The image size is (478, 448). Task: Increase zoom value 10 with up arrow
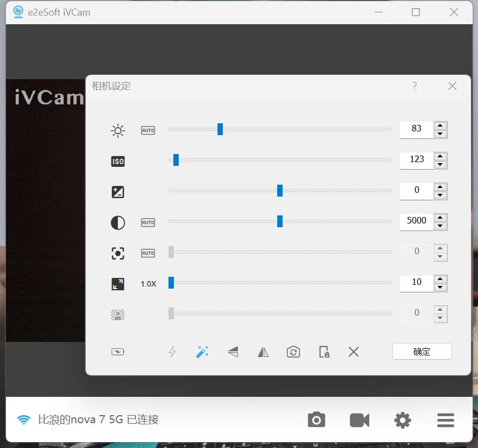[440, 279]
